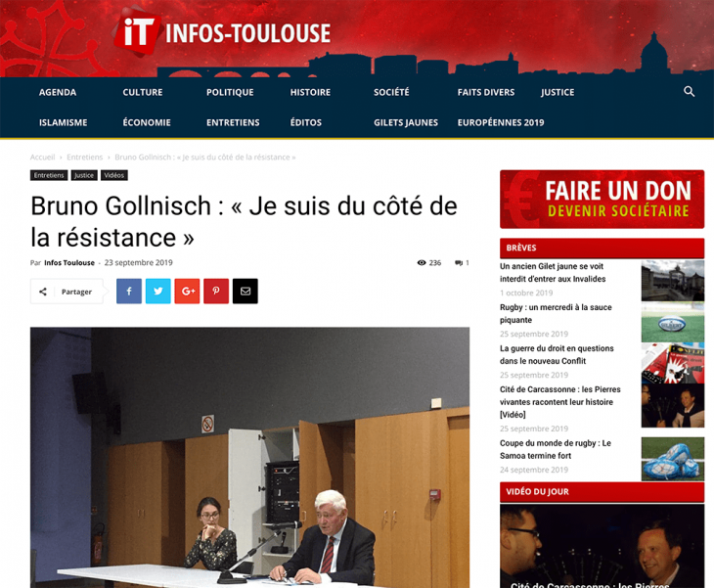The width and height of the screenshot is (714, 588).
Task: Open the Infos Toulouse author link
Action: [69, 263]
